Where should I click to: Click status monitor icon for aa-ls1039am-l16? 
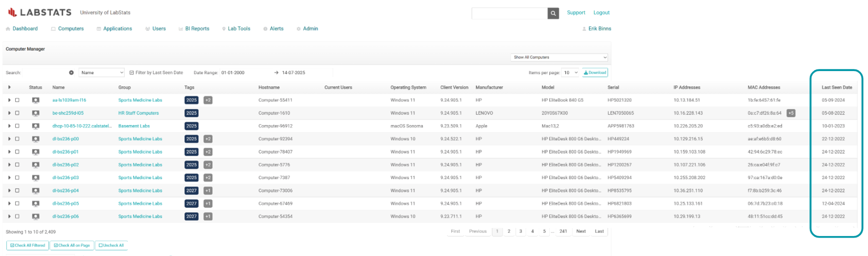click(36, 100)
